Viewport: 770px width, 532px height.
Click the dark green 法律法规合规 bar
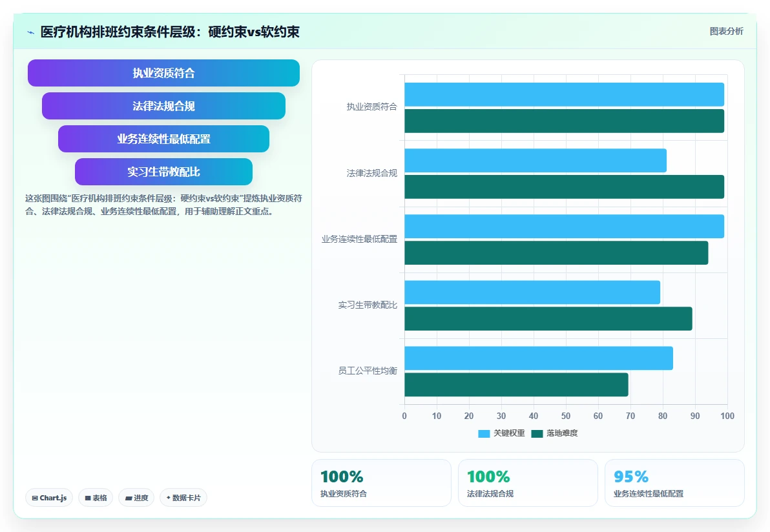(564, 187)
